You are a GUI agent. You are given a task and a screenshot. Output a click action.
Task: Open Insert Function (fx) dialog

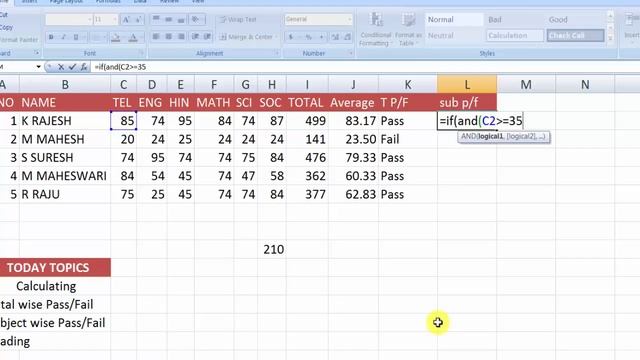point(84,67)
